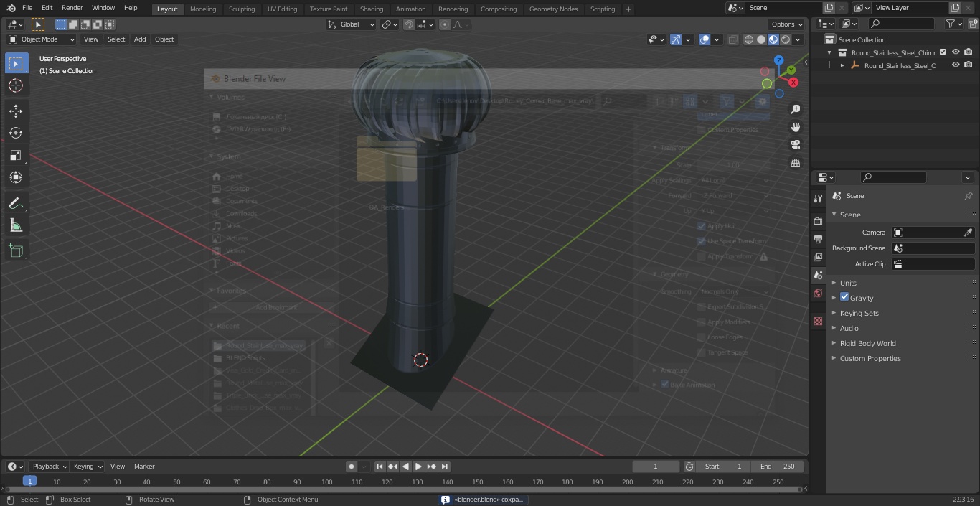Screen dimensions: 980x506
Task: Enable wireframe viewport shading
Action: (x=749, y=39)
